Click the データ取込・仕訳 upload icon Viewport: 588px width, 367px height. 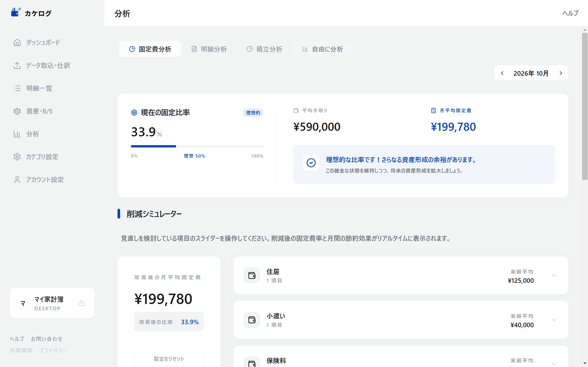click(x=17, y=66)
